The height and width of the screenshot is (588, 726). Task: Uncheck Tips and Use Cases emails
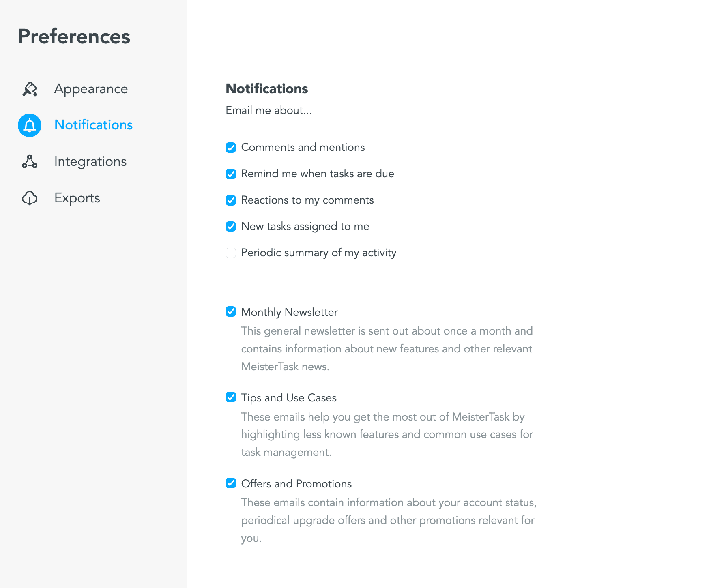coord(231,397)
